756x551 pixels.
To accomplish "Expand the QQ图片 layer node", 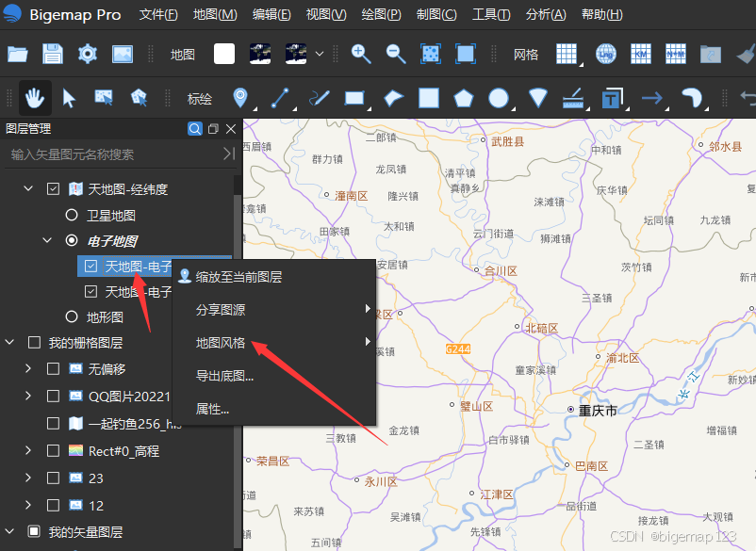I will pos(28,396).
